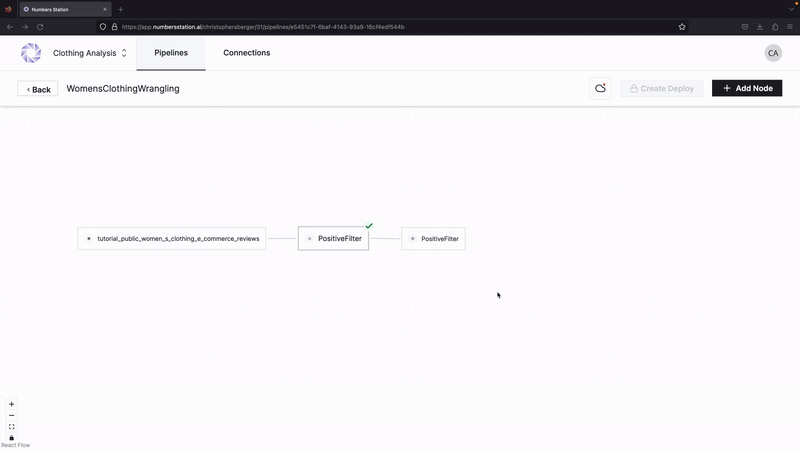Viewport: 800px width, 450px height.
Task: Select the middle PositiveFilter node with checkmark
Action: coord(334,238)
